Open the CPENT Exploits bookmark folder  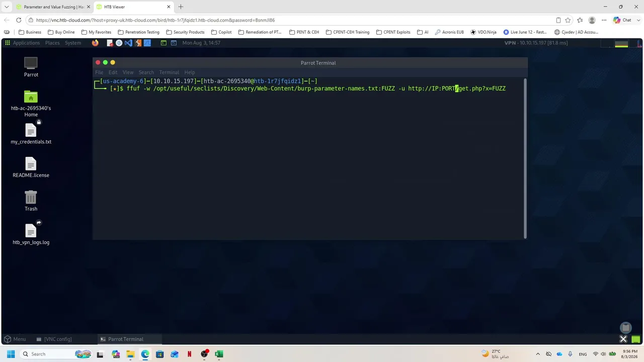(x=393, y=32)
